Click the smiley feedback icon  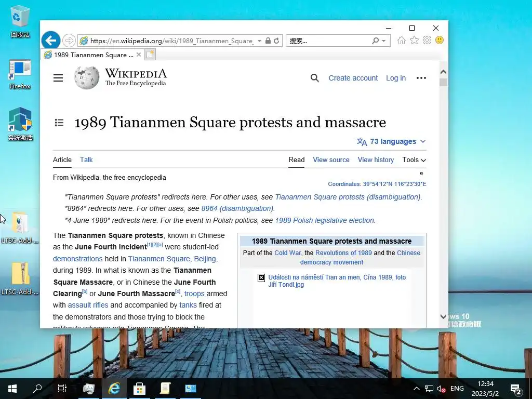pyautogui.click(x=440, y=41)
